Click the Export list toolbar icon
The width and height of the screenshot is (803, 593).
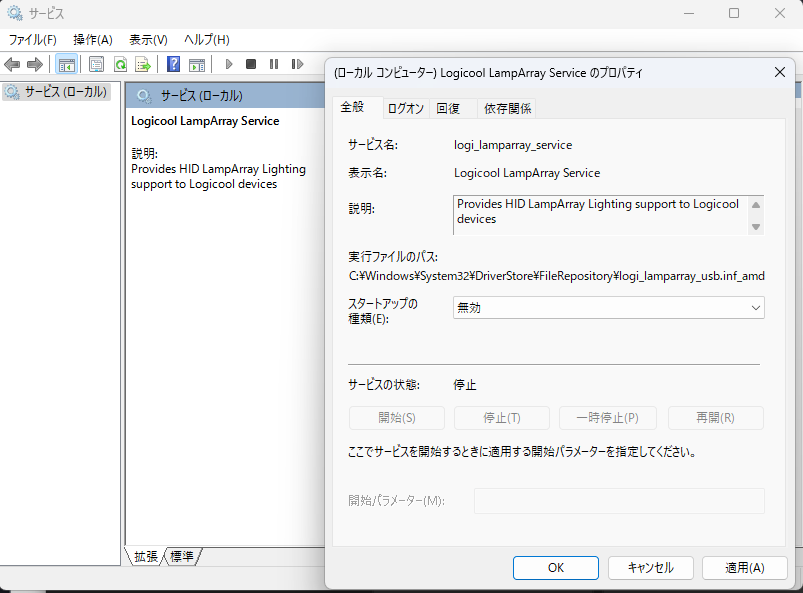(x=143, y=64)
